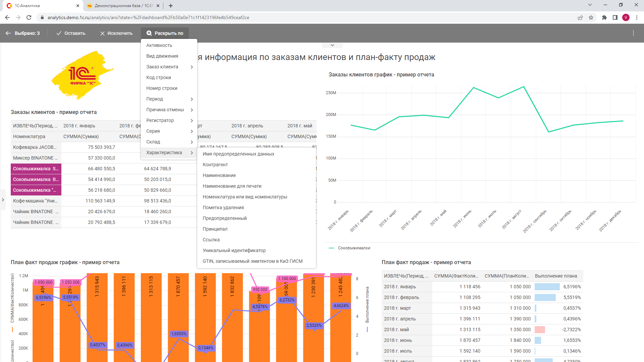This screenshot has height=362, width=644.
Task: Click the Исключить button
Action: point(116,33)
